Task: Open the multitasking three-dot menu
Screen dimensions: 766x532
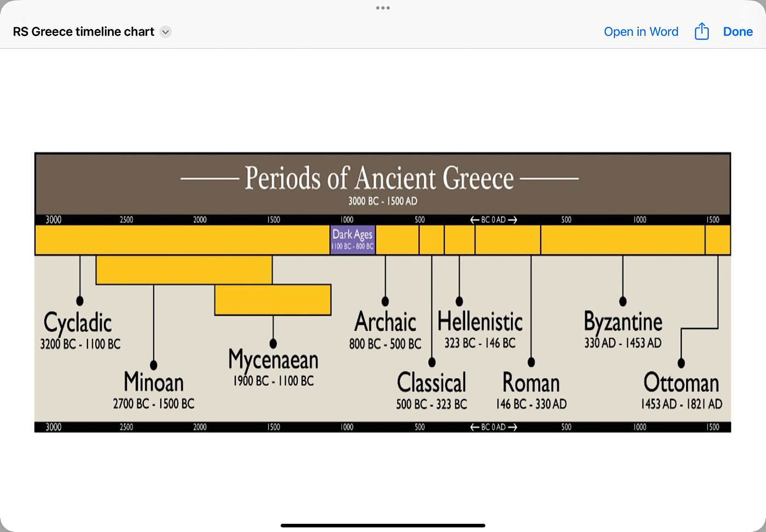Action: [383, 8]
